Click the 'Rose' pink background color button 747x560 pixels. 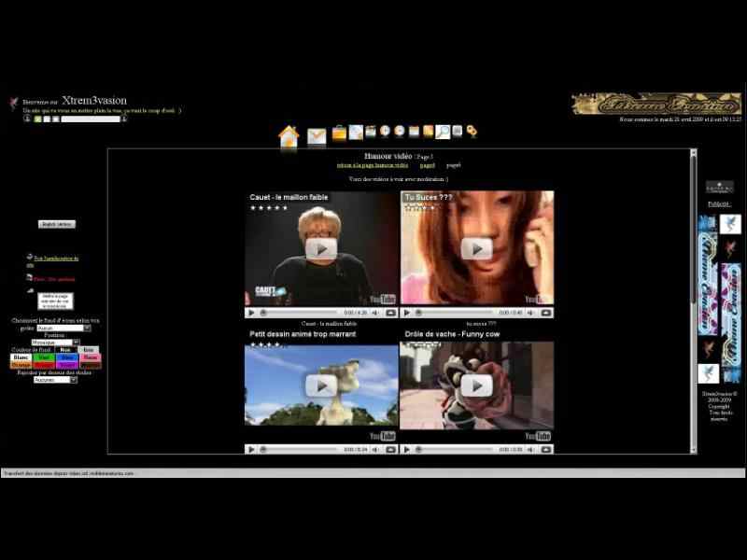[90, 357]
